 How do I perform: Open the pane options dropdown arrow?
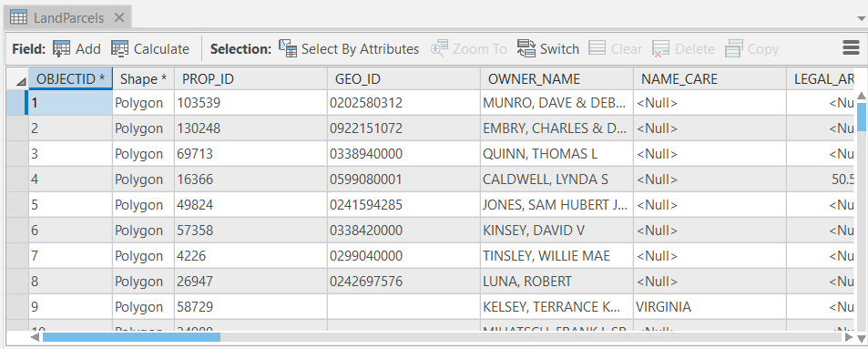point(860,17)
